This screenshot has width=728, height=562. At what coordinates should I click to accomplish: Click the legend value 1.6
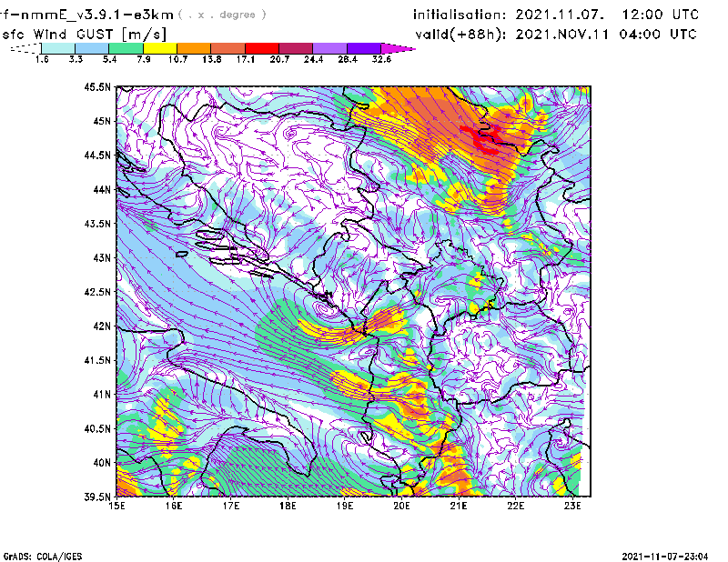[x=42, y=59]
